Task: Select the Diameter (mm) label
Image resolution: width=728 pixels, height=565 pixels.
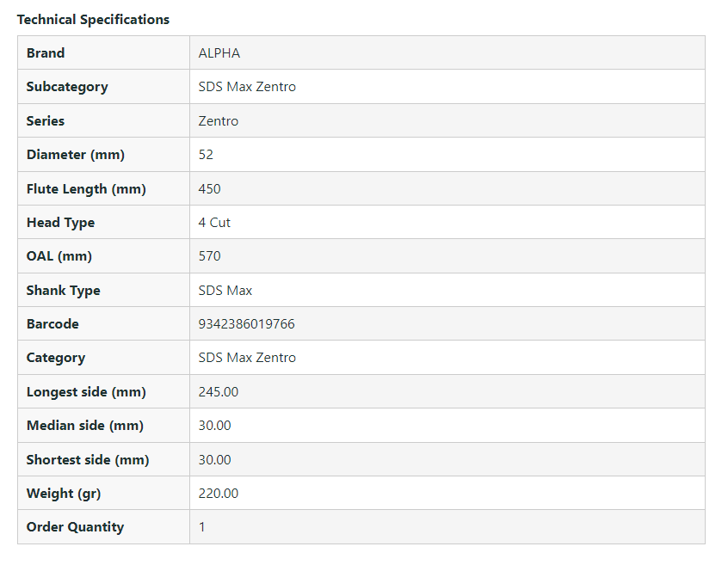Action: pos(76,155)
